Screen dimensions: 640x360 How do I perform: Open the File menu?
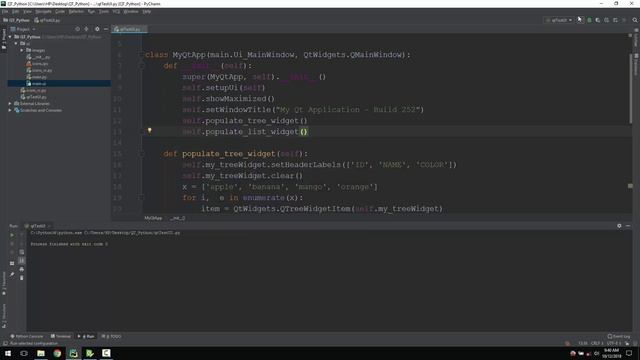[x=5, y=11]
